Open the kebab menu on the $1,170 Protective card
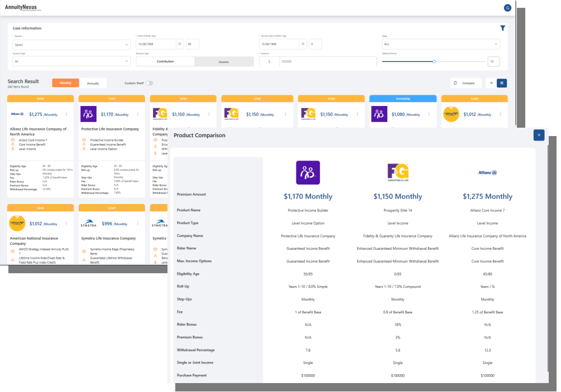 point(138,114)
